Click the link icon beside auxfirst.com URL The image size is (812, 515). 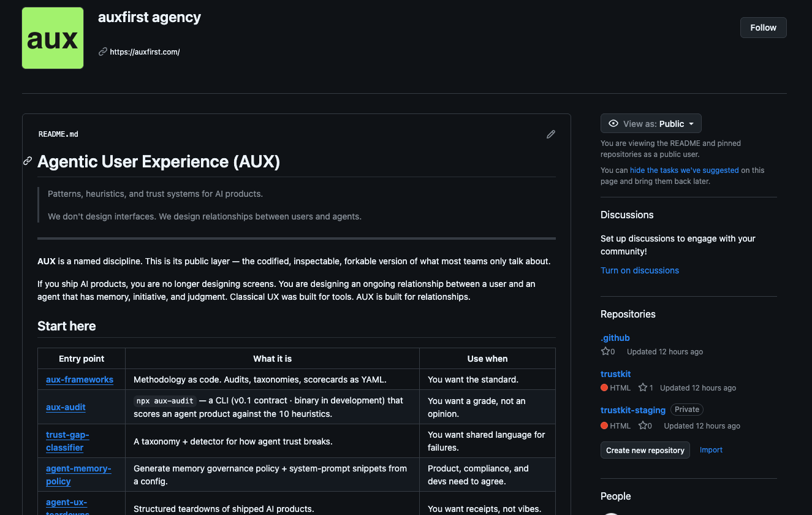(x=103, y=52)
